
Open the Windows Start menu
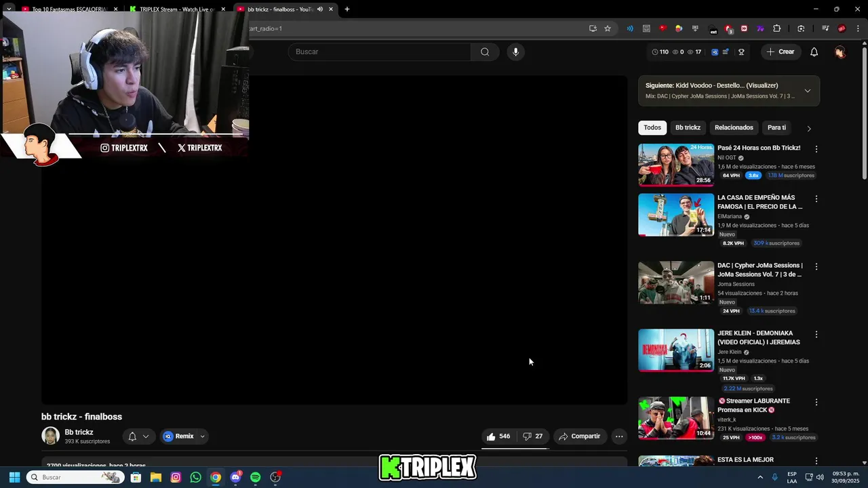pyautogui.click(x=14, y=477)
